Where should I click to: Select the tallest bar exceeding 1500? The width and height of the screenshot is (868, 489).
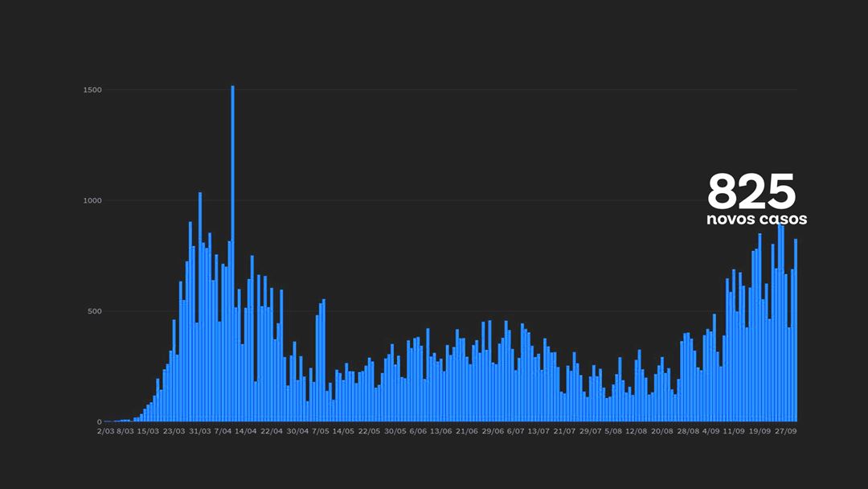pyautogui.click(x=232, y=253)
